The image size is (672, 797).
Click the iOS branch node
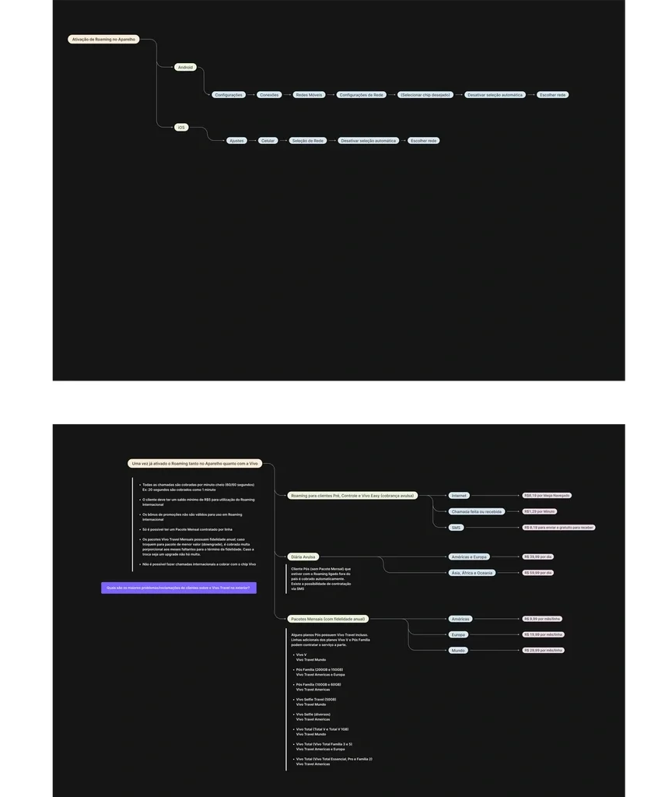(x=181, y=127)
